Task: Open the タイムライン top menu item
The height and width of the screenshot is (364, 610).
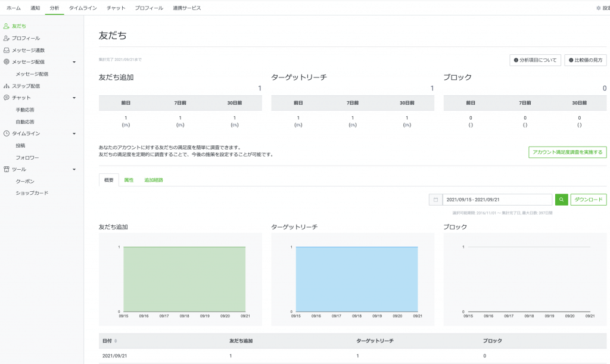Action: tap(83, 8)
